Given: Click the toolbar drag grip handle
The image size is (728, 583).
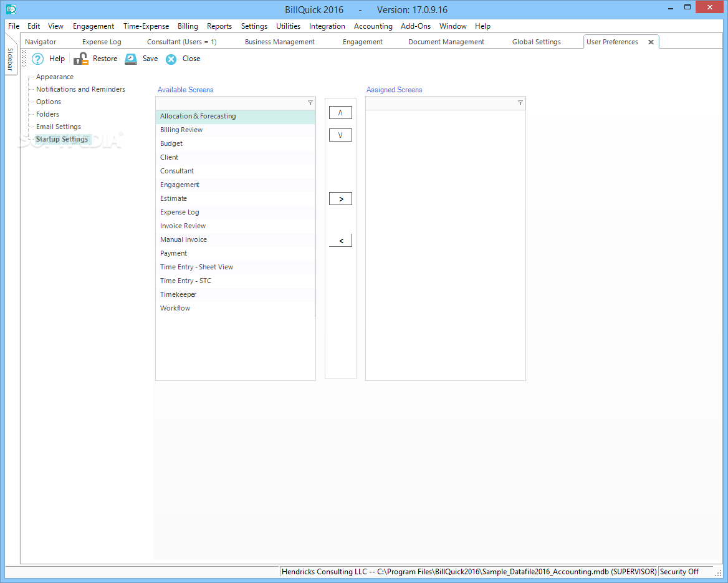Looking at the screenshot, I should click(x=24, y=59).
